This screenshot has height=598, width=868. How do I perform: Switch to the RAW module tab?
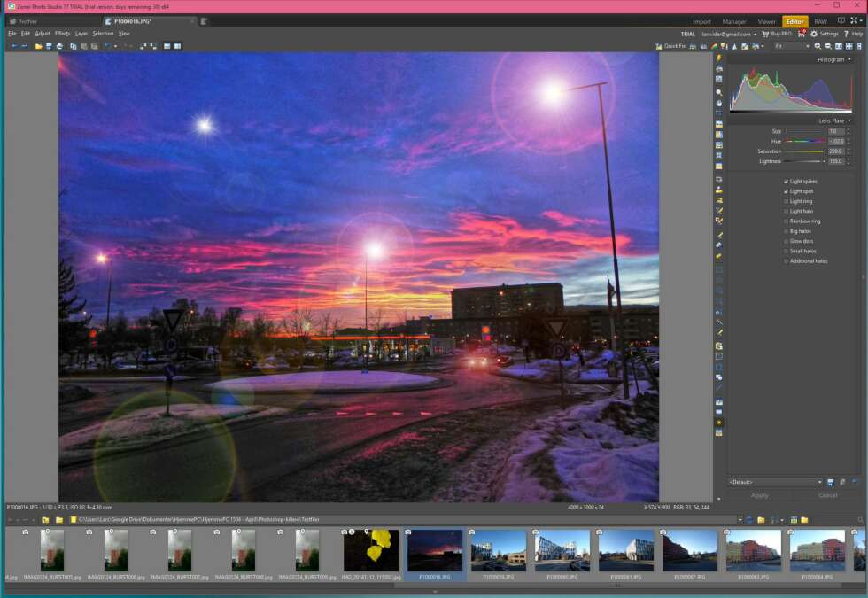(820, 21)
